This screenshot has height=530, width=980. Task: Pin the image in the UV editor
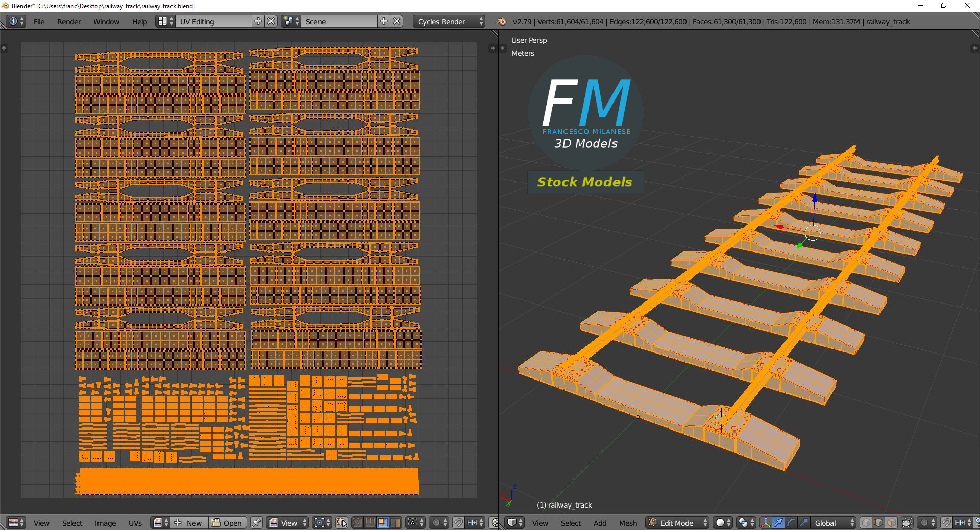tap(257, 523)
